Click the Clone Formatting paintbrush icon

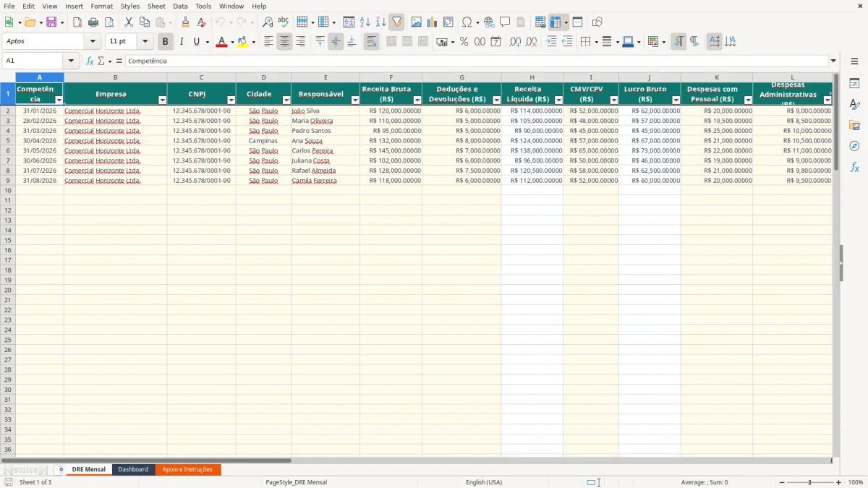pos(186,22)
